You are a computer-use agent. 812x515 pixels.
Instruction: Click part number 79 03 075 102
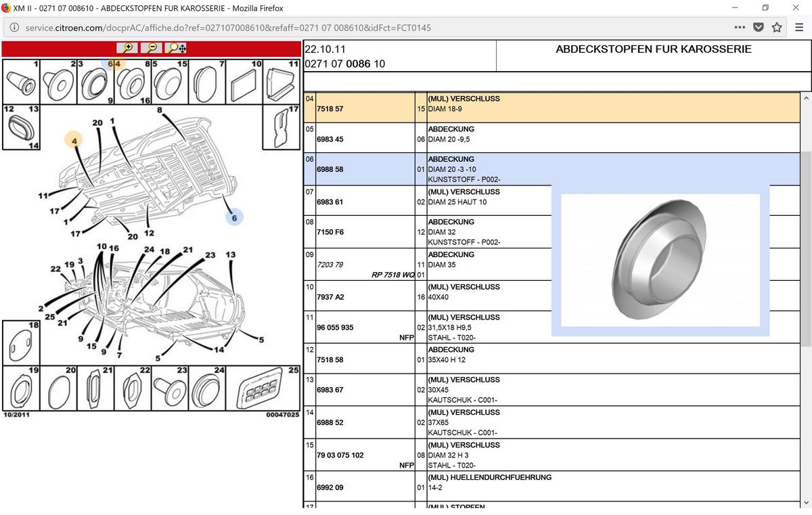tap(340, 455)
